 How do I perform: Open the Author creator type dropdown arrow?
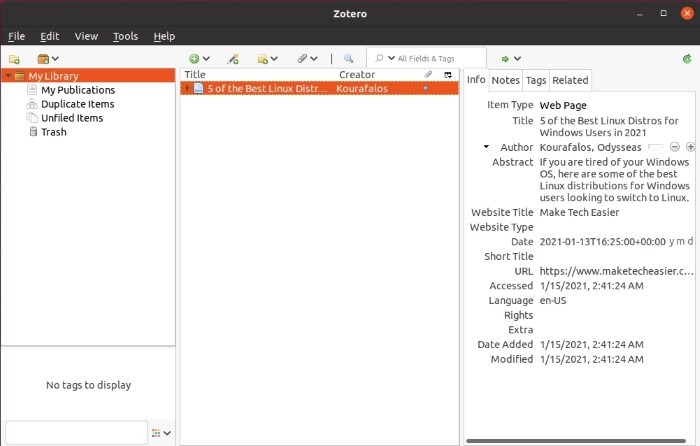[x=486, y=147]
